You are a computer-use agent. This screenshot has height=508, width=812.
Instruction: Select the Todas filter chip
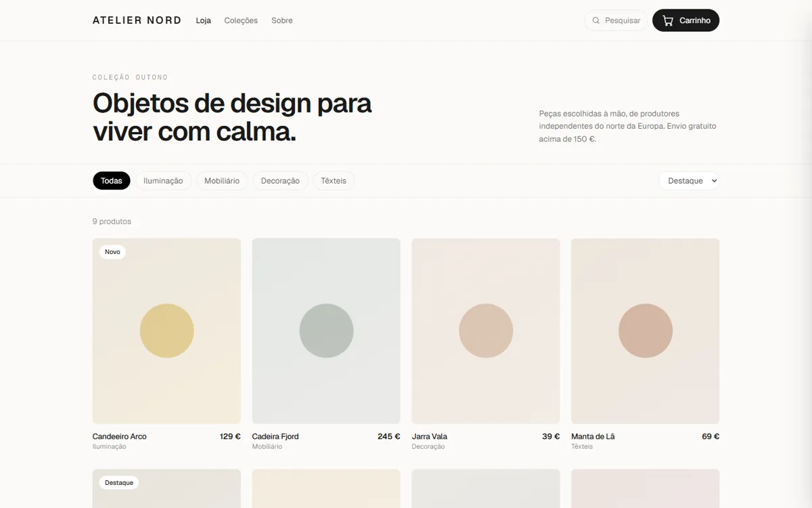112,181
